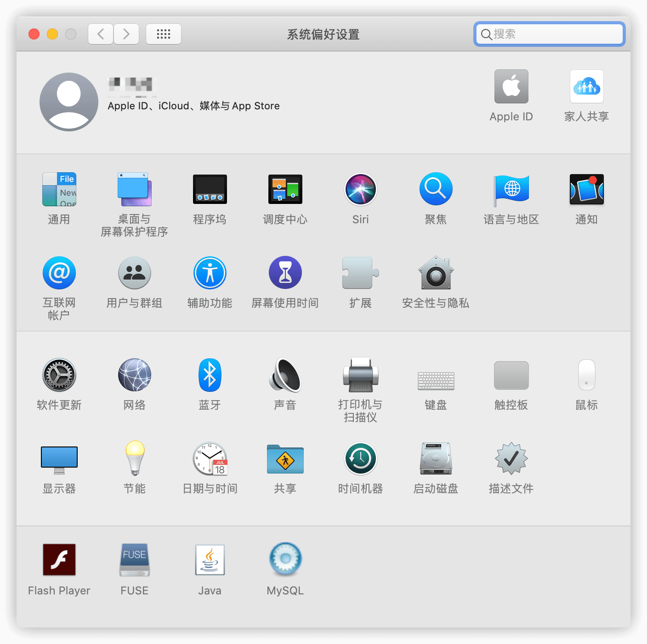
Task: Click the user account avatar picture
Action: [69, 102]
